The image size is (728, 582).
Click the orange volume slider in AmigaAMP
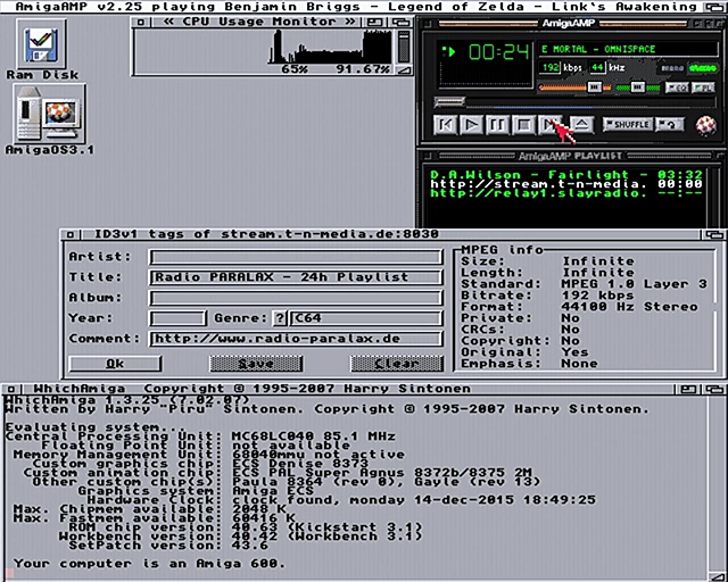click(x=575, y=88)
